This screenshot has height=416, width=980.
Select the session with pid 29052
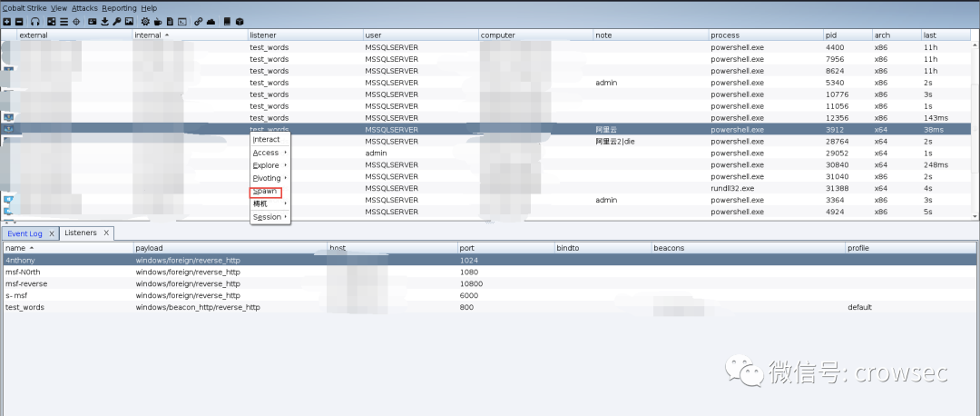[486, 154]
